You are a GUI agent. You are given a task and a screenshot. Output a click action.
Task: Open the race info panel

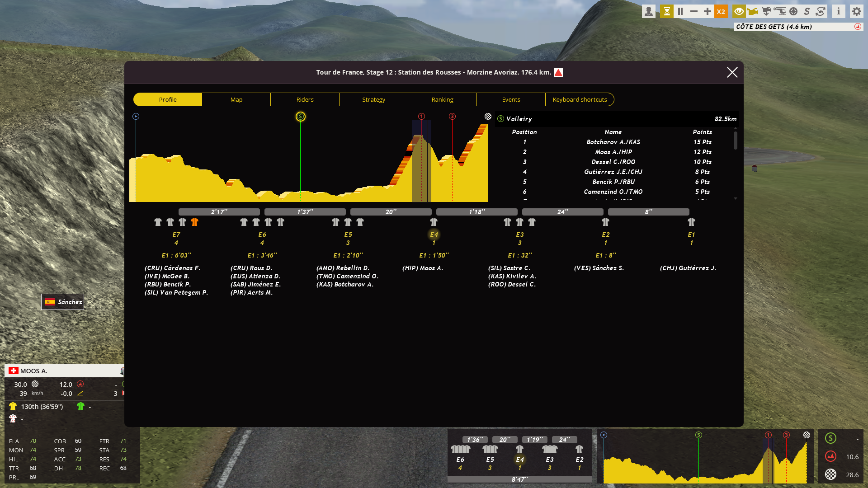coord(839,11)
